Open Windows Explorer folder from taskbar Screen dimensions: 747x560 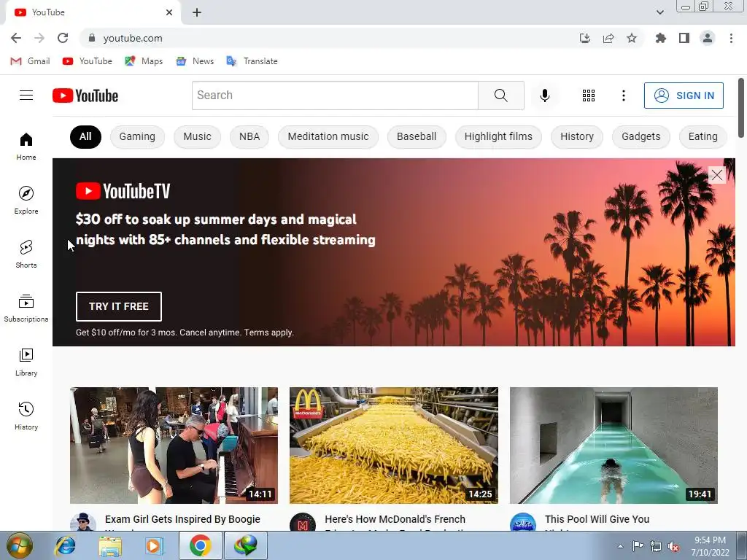[110, 545]
